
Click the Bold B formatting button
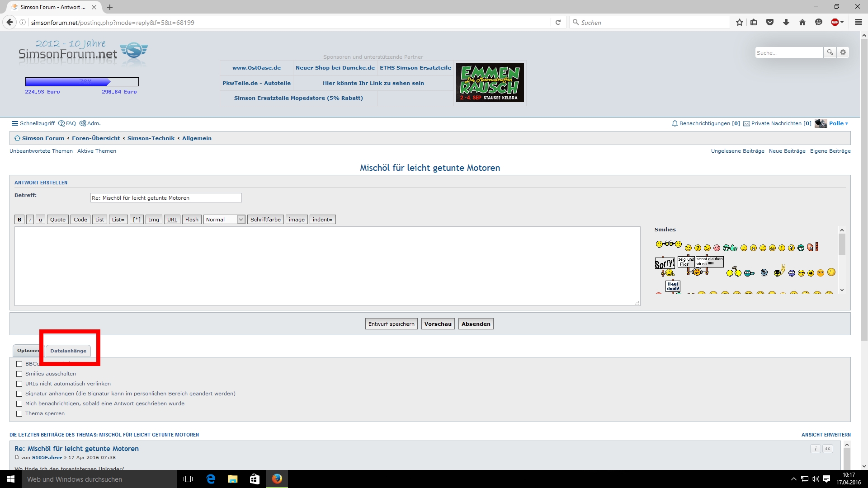(x=19, y=220)
